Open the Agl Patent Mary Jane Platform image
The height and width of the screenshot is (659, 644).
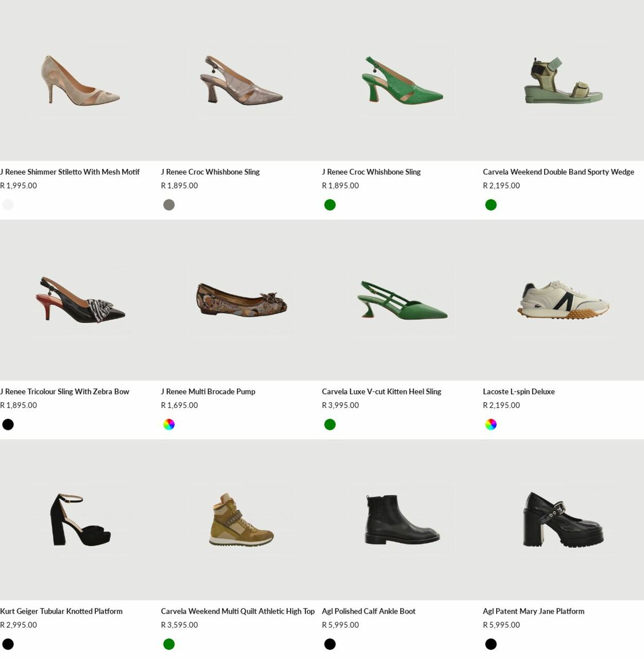coord(563,520)
